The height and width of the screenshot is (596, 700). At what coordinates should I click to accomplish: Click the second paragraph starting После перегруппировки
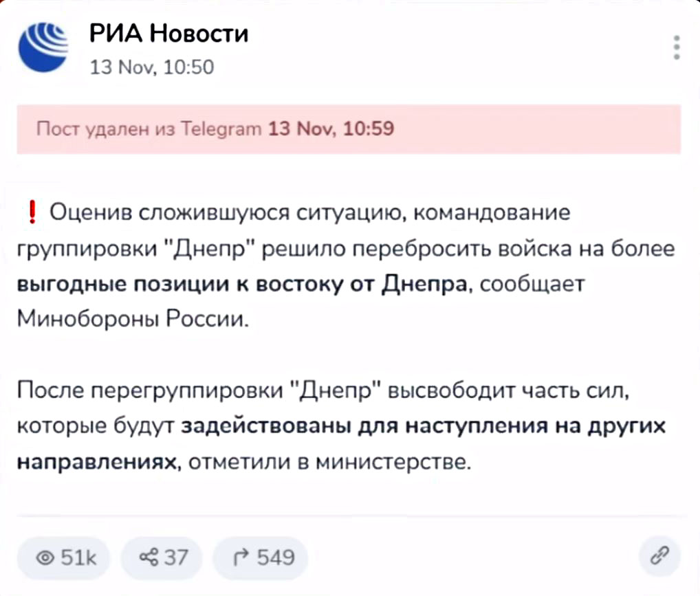click(342, 426)
